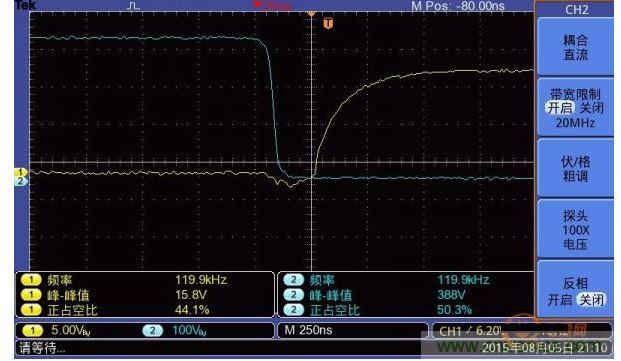The height and width of the screenshot is (361, 621).
Task: Click the CH2 peak-to-peak measurement badge
Action: click(x=293, y=295)
